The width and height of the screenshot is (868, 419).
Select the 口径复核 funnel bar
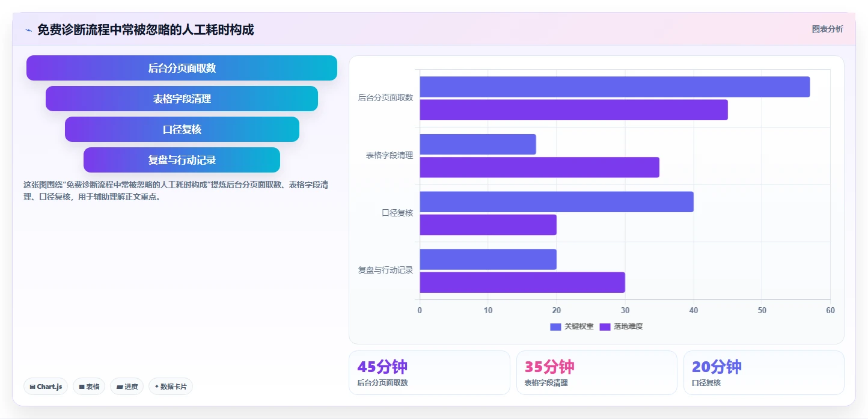click(182, 129)
